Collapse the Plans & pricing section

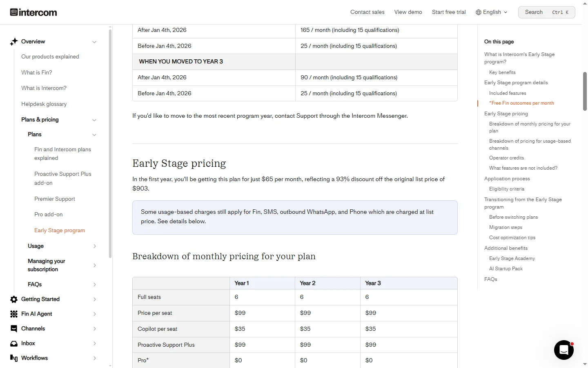click(x=94, y=120)
